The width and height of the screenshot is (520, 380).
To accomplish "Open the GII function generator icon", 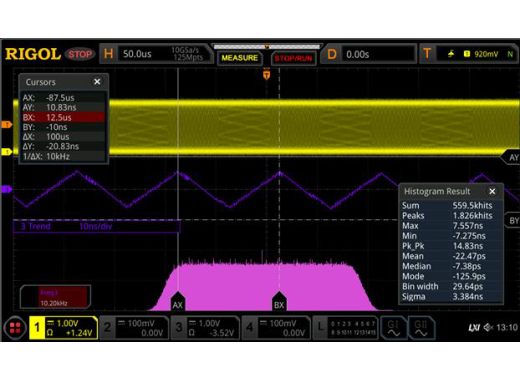I will point(421,328).
